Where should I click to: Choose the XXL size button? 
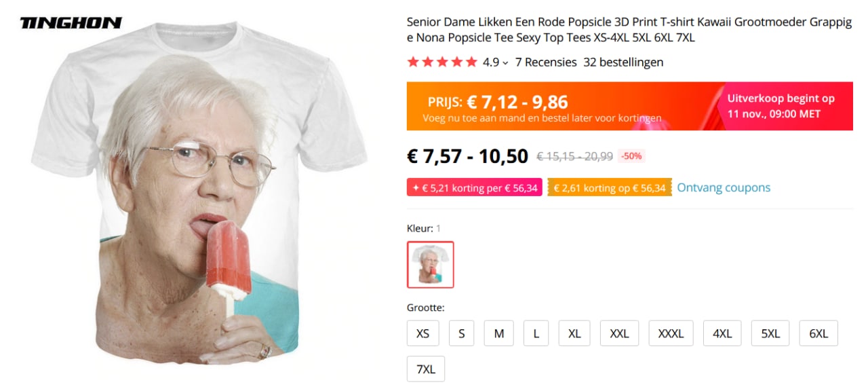(620, 333)
